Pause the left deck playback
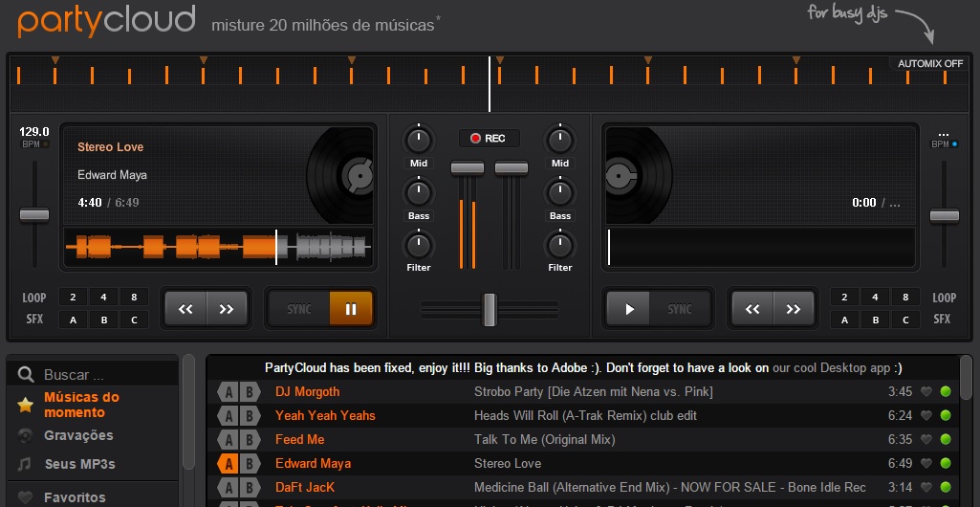The image size is (980, 507). click(351, 309)
